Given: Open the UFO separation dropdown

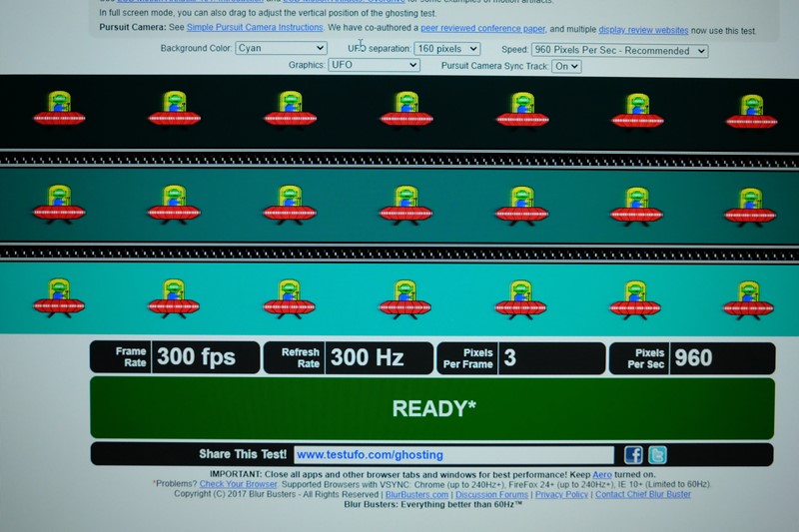Looking at the screenshot, I should tap(444, 49).
